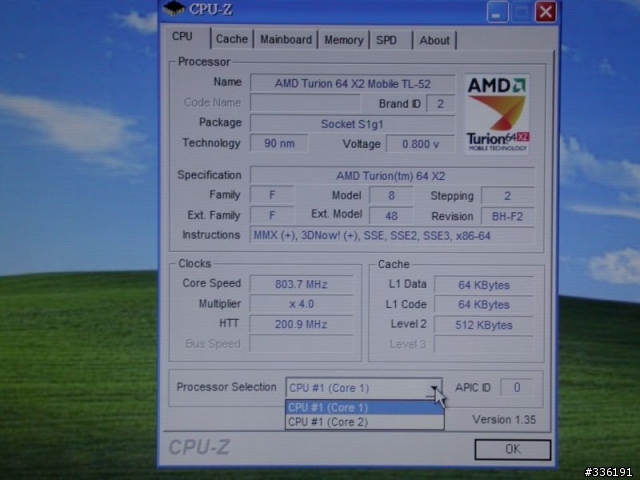Click the APIC ID value 0
The image size is (640, 480).
(517, 387)
